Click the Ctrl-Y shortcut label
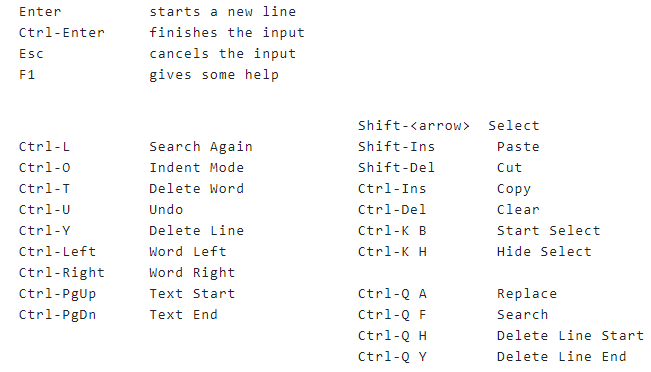Image resolution: width=651 pixels, height=372 pixels. (x=44, y=230)
